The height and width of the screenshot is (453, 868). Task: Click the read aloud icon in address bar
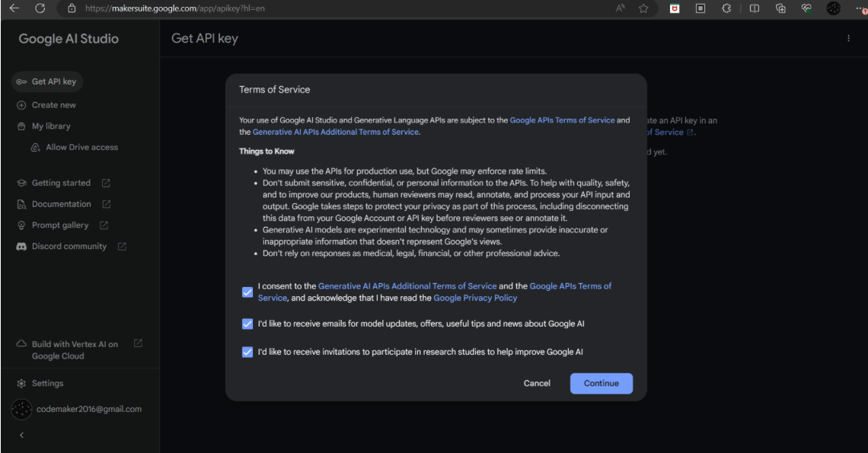pos(620,8)
